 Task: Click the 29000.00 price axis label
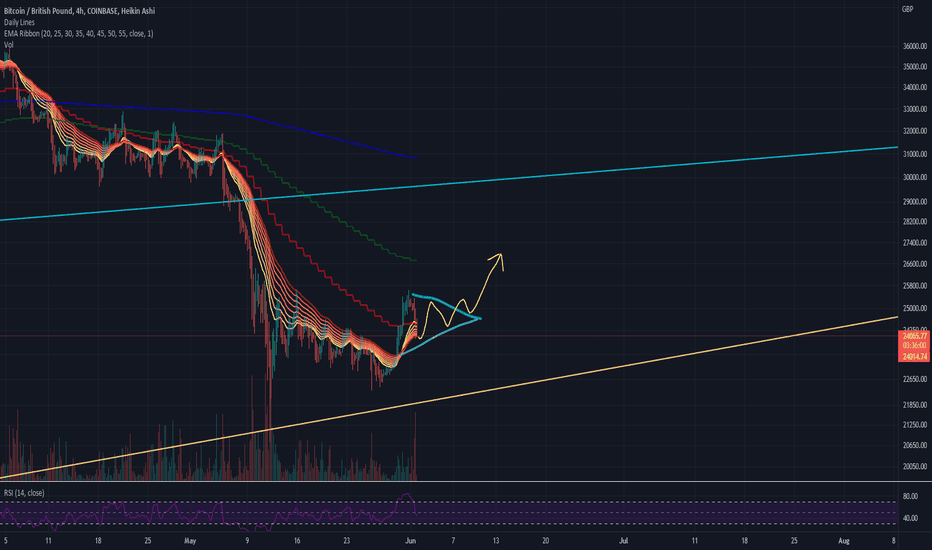pyautogui.click(x=915, y=202)
